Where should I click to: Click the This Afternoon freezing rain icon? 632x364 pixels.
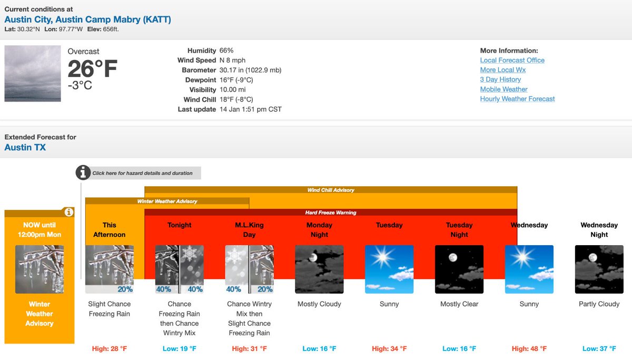coord(110,269)
